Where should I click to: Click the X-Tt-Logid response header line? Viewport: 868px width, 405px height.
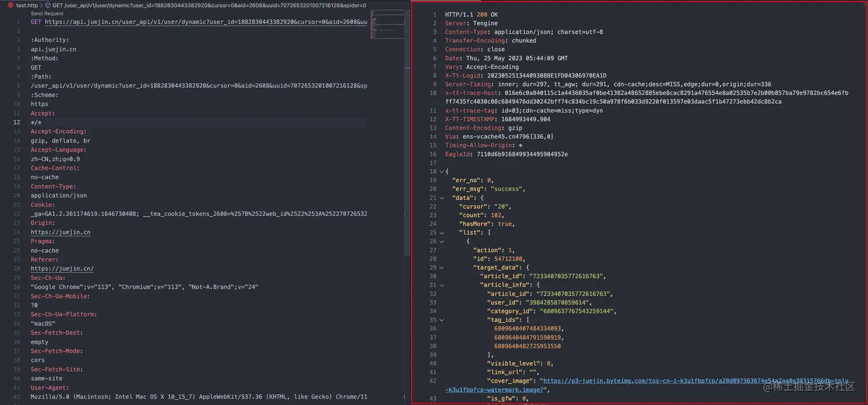point(526,76)
